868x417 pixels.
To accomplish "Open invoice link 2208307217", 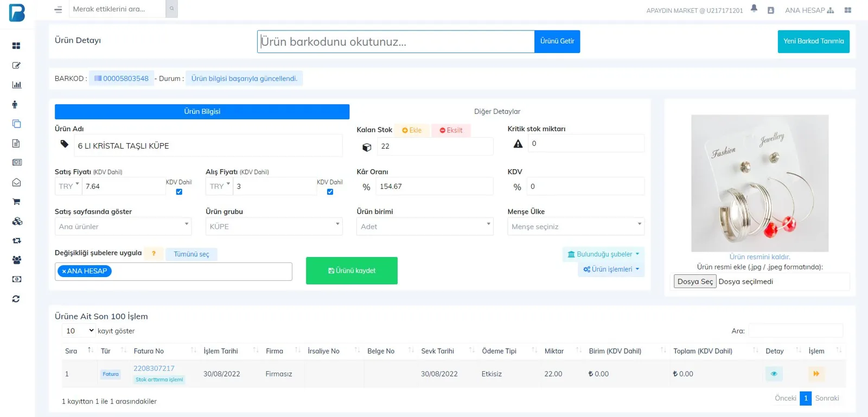I will tap(154, 368).
